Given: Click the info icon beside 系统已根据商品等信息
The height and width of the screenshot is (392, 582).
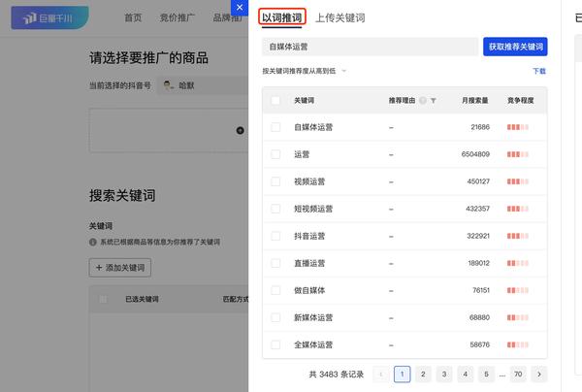Looking at the screenshot, I should tap(93, 242).
